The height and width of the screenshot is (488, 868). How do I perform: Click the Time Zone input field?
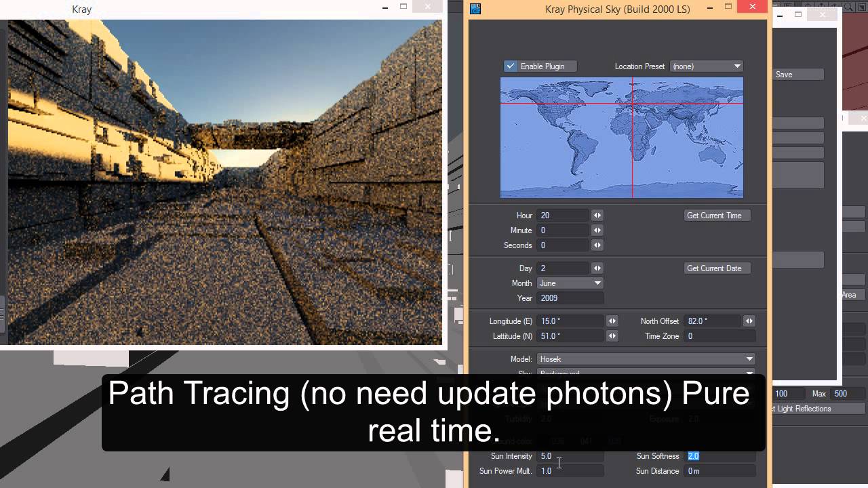(719, 336)
